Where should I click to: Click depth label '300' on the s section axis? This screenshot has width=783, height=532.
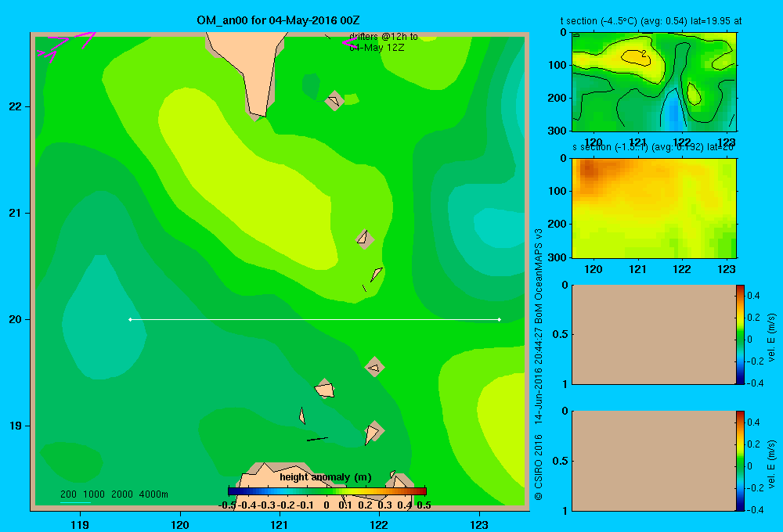557,257
